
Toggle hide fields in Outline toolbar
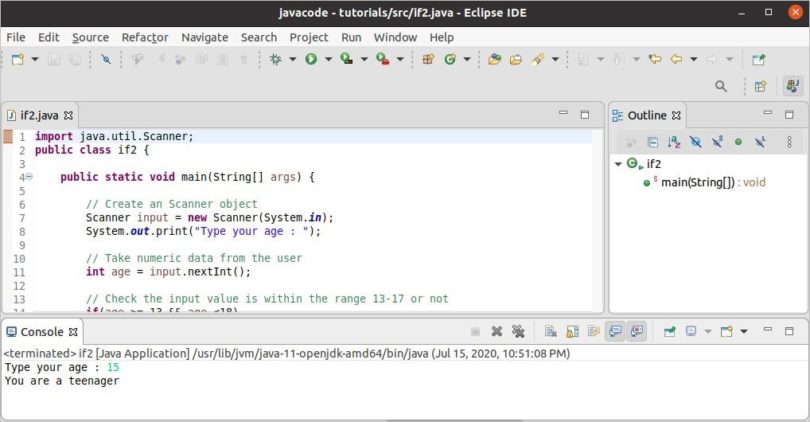pos(696,143)
